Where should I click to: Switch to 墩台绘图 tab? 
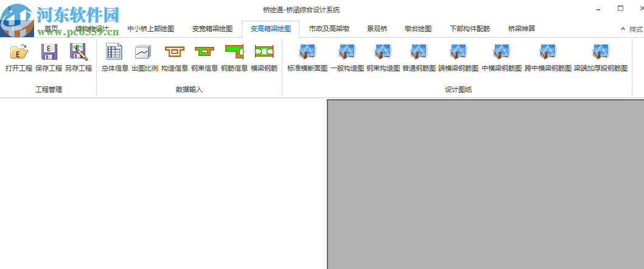tap(418, 29)
